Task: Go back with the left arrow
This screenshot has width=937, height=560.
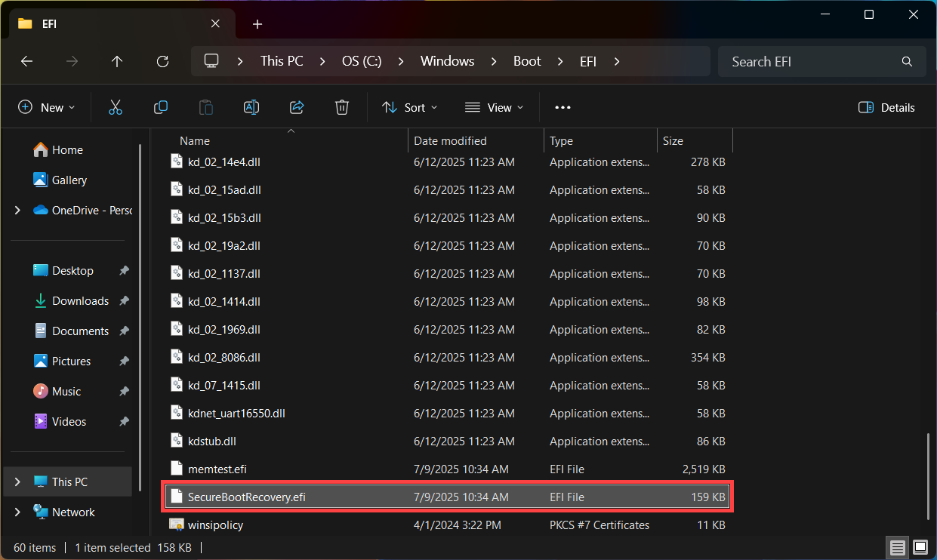Action: (27, 62)
